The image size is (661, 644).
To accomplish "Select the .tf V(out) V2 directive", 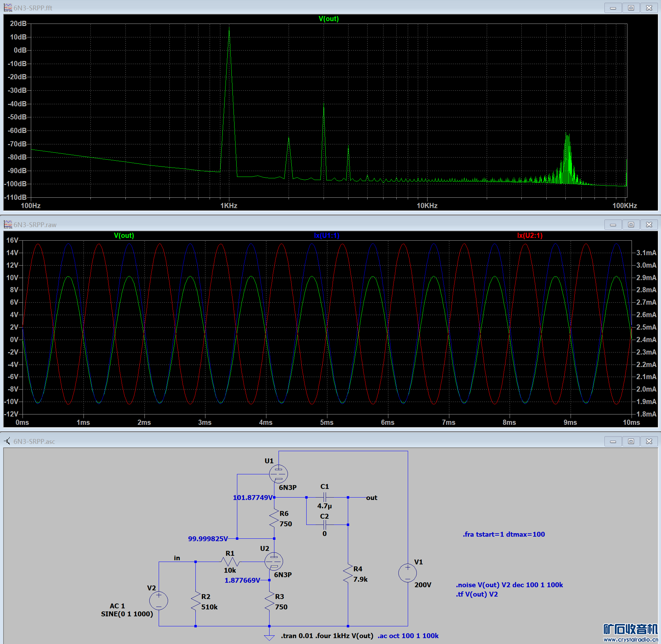I will pyautogui.click(x=477, y=594).
